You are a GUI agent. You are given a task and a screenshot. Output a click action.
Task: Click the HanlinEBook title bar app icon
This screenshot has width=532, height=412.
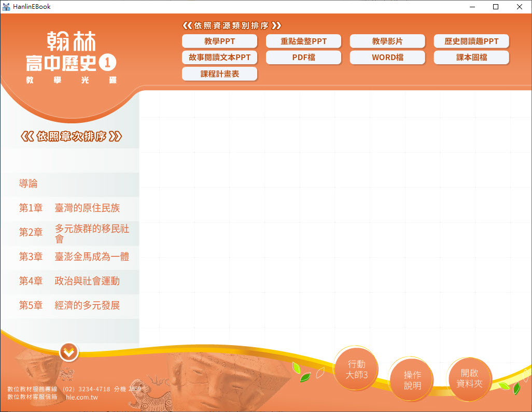[x=7, y=7]
